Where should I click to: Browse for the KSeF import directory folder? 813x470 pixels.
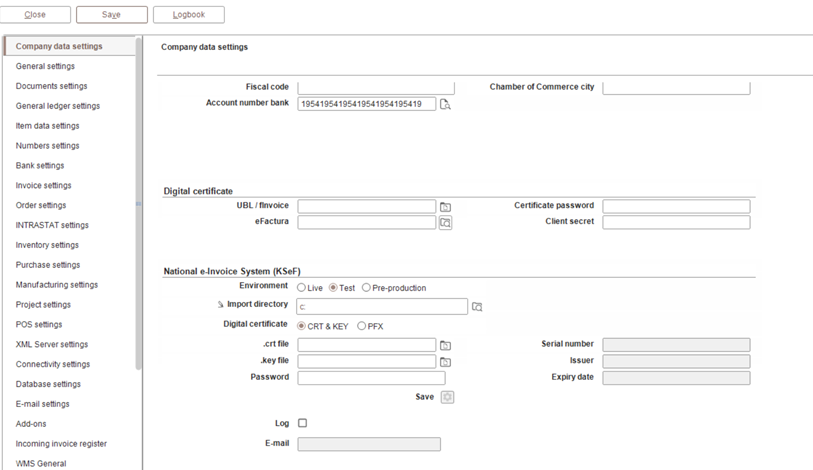coord(477,307)
